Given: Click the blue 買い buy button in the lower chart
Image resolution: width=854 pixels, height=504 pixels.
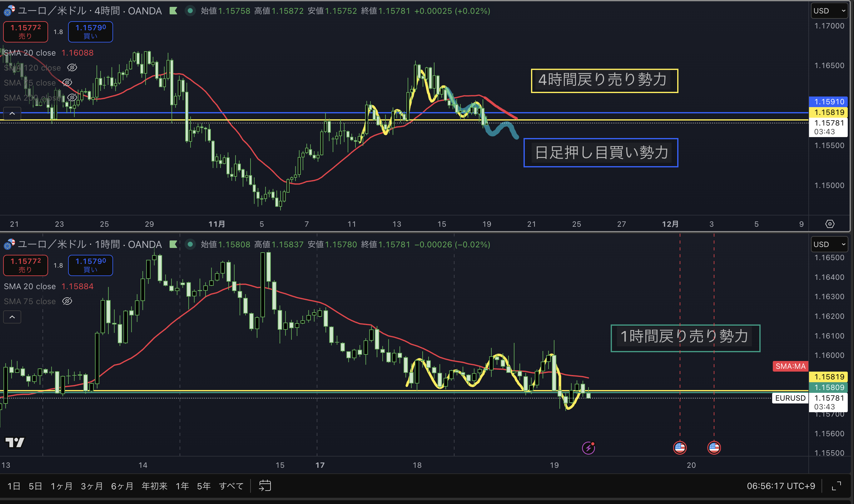Looking at the screenshot, I should pyautogui.click(x=90, y=265).
